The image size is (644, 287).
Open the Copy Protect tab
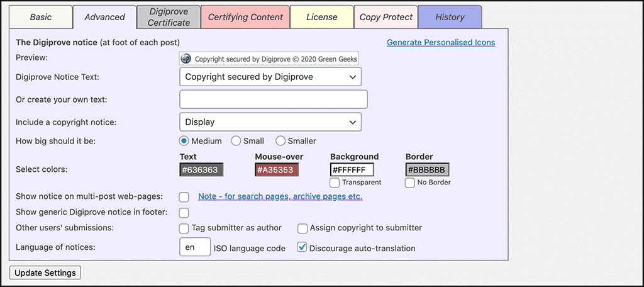(386, 17)
